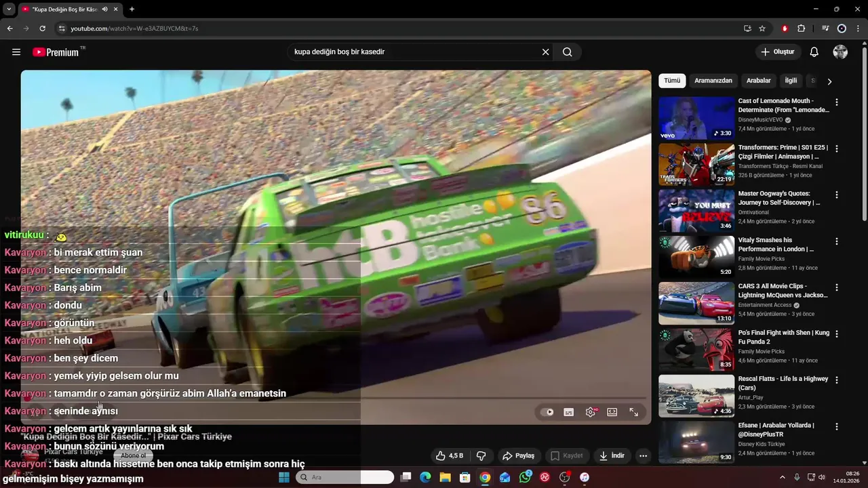Image resolution: width=868 pixels, height=488 pixels.
Task: Open player settings gear
Action: click(591, 412)
